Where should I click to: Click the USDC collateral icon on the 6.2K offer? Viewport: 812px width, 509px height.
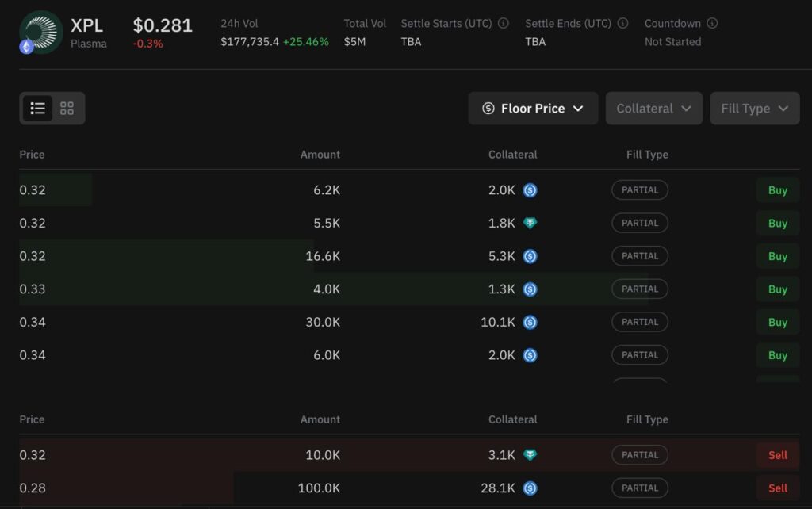pos(531,190)
